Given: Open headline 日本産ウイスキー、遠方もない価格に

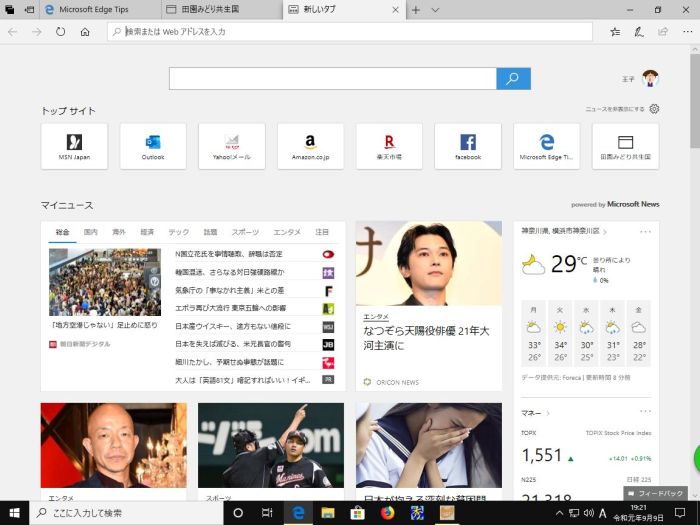Looking at the screenshot, I should (233, 326).
